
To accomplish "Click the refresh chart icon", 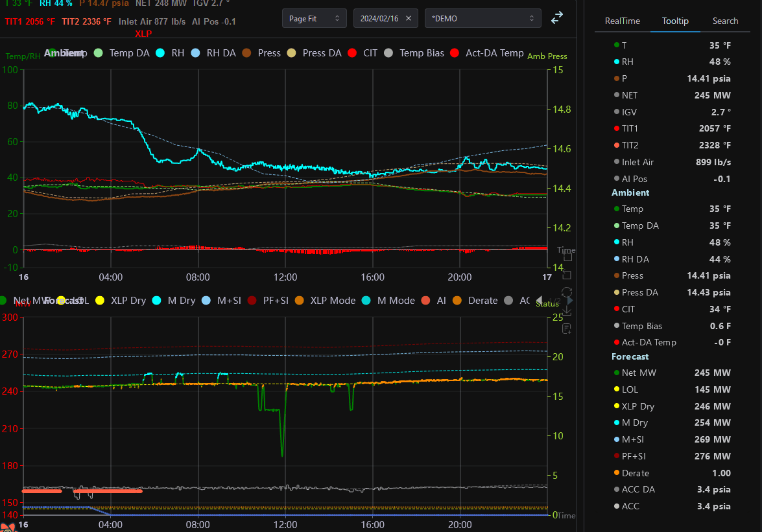I will click(567, 292).
